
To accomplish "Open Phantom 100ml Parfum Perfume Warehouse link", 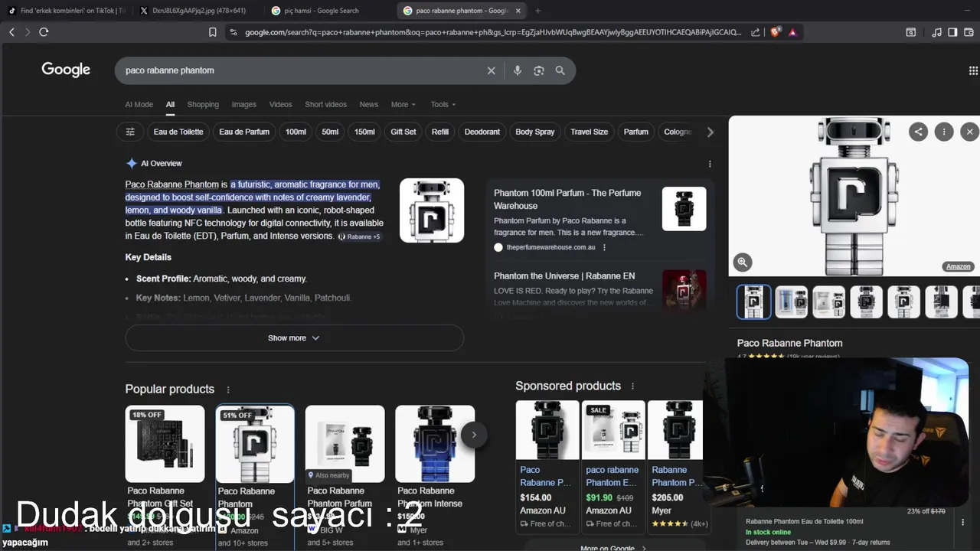I will coord(567,199).
